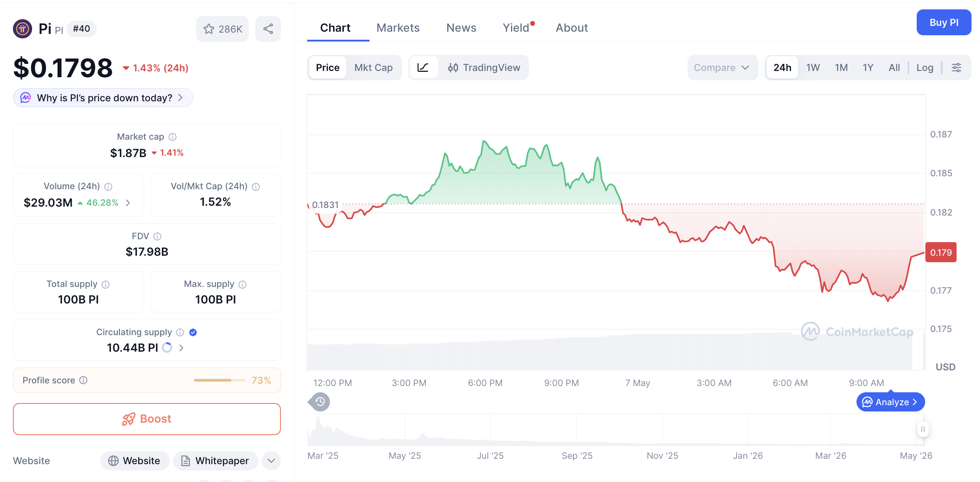
Task: Expand more links chevron next to Whitepaper
Action: pos(272,461)
